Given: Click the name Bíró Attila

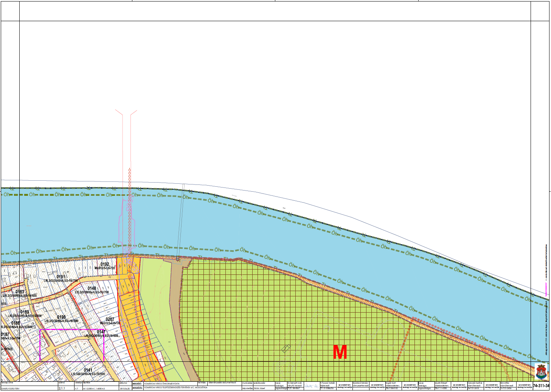Looking at the screenshot, I should click(x=504, y=383).
